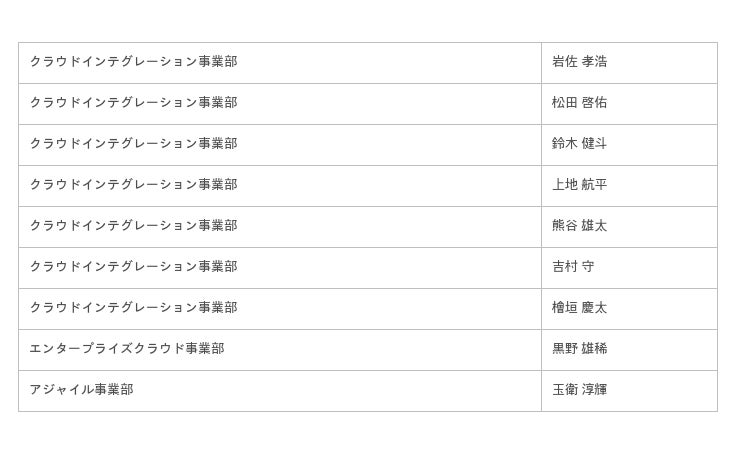Screen dimensions: 740x452
Task: Click the エンタープライズクラウド事業部 cell
Action: [x=127, y=349]
